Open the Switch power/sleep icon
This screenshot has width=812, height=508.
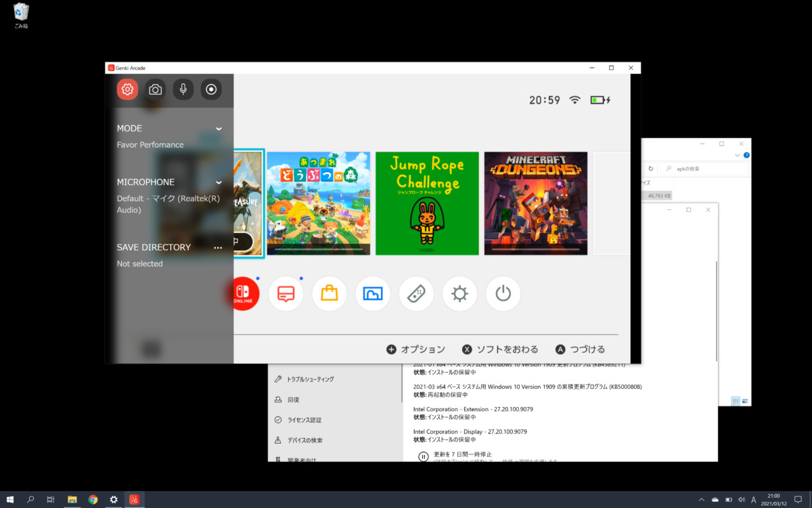pos(503,294)
